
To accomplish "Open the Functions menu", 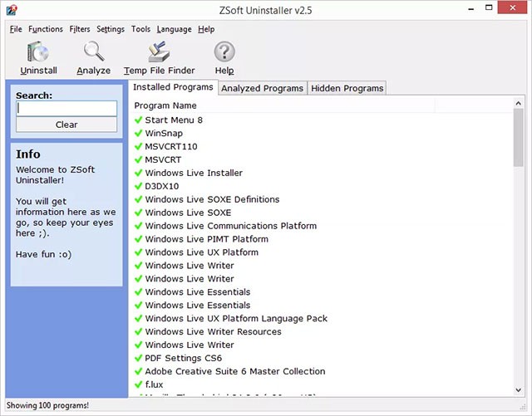I will tap(45, 29).
